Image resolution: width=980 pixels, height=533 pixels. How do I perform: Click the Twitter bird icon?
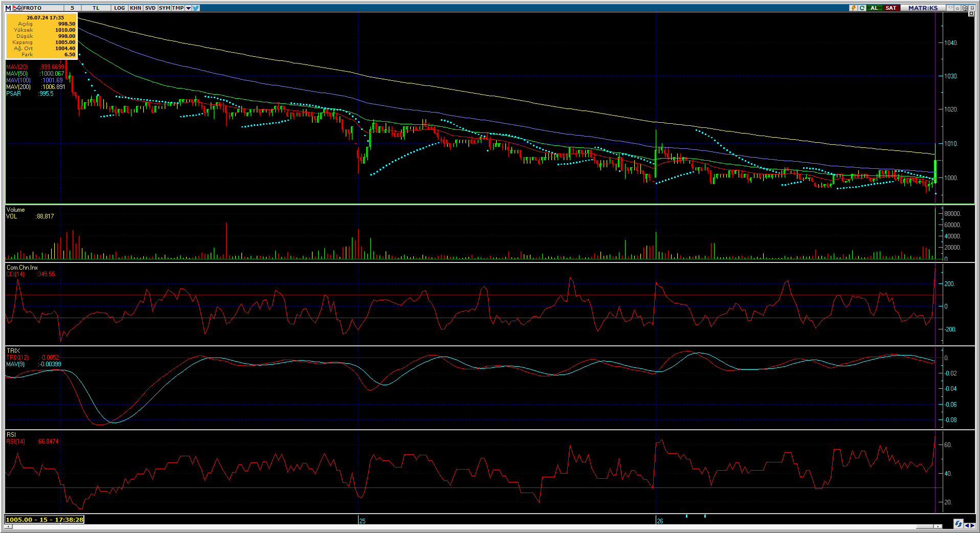click(x=196, y=8)
